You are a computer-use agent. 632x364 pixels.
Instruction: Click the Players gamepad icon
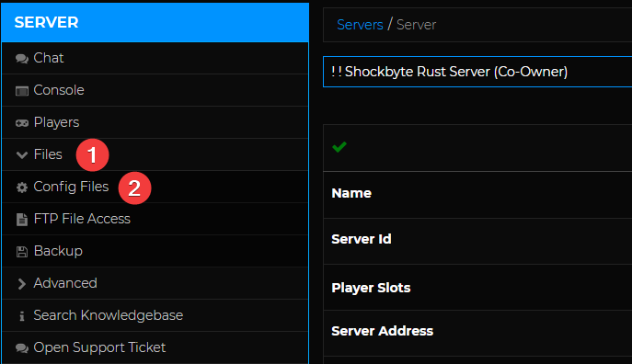(x=22, y=123)
